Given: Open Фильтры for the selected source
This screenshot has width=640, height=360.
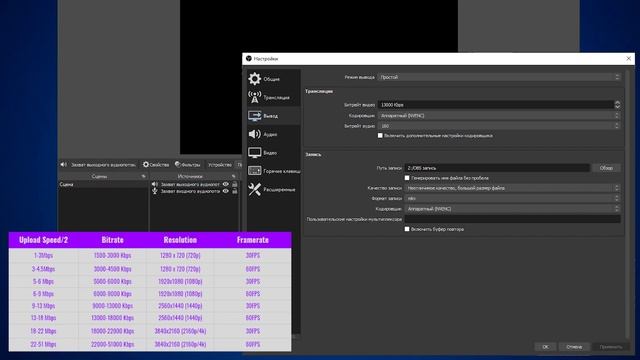Looking at the screenshot, I should point(188,164).
